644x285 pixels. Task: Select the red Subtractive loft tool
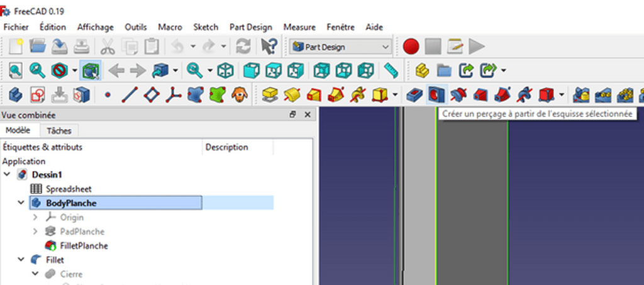coord(480,95)
